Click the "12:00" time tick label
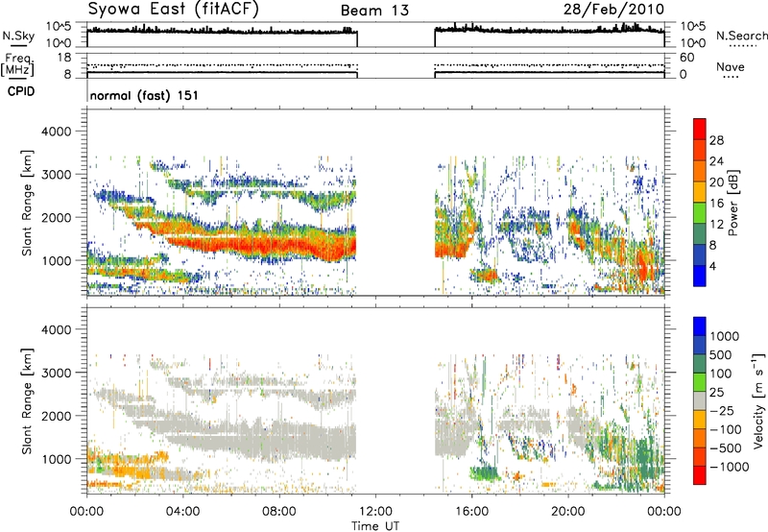Image resolution: width=768 pixels, height=532 pixels. point(375,512)
